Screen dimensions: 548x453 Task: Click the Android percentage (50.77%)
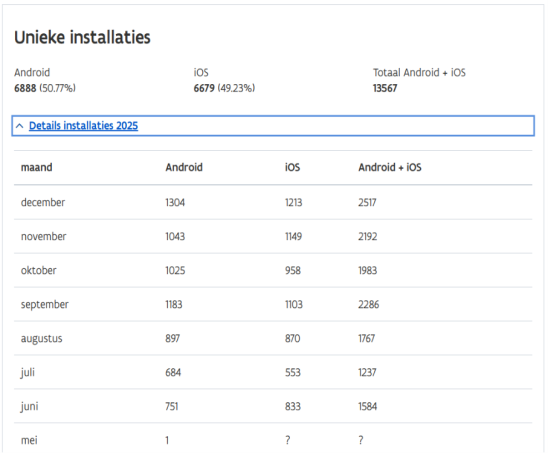[x=57, y=88]
